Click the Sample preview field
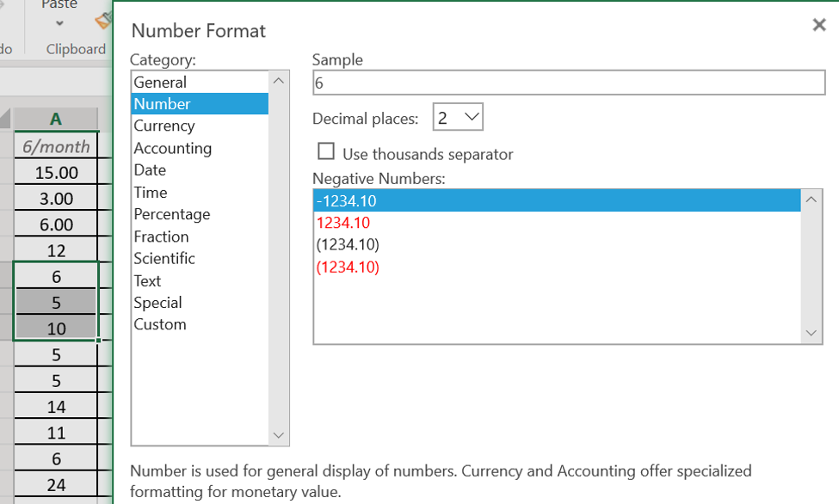This screenshot has height=504, width=839. [x=569, y=83]
